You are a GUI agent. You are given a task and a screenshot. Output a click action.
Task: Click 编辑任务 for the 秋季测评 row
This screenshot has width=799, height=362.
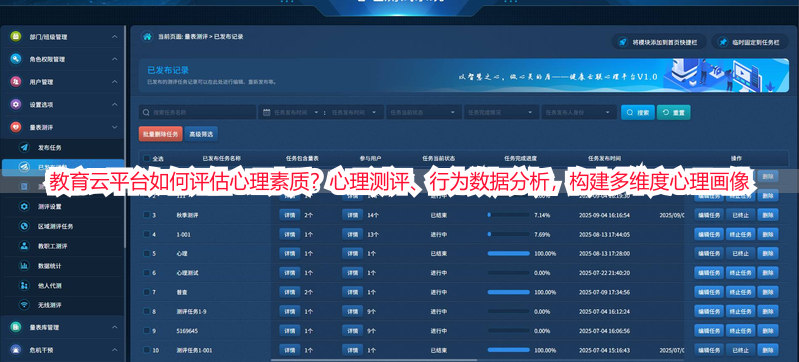(709, 215)
